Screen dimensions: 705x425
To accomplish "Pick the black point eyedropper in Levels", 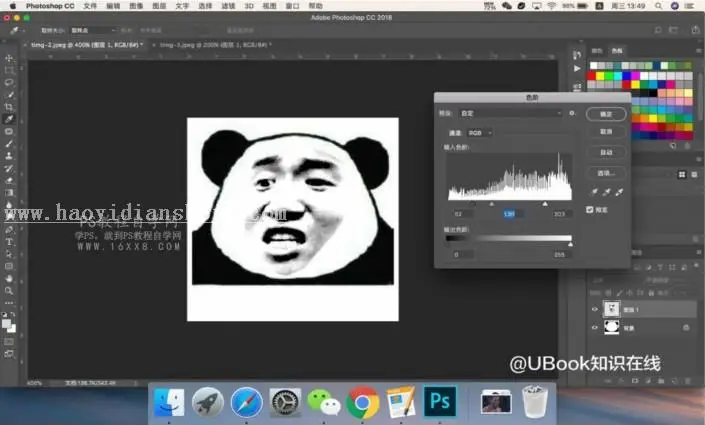I will [x=594, y=192].
